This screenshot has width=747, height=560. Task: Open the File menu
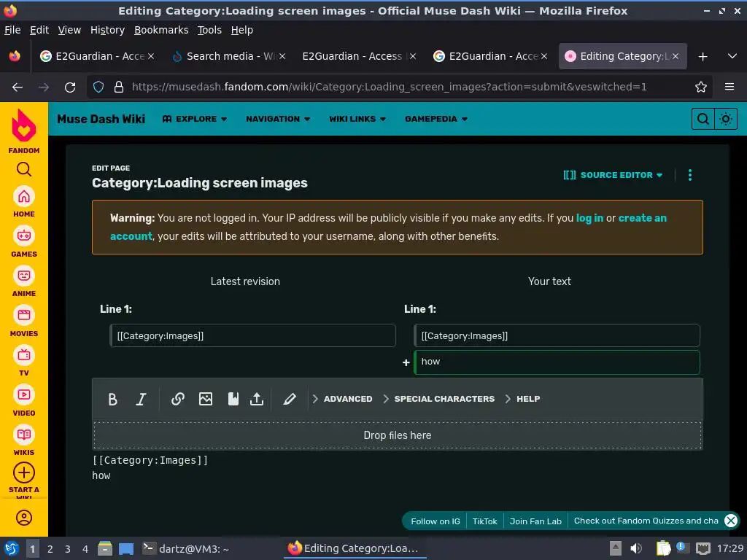tap(12, 30)
